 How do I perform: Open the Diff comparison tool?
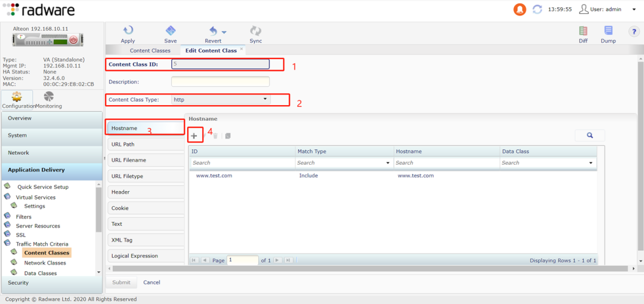(x=583, y=31)
